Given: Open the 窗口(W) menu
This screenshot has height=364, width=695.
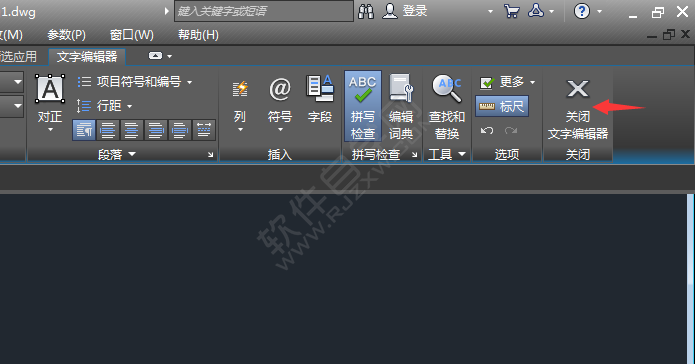Looking at the screenshot, I should click(x=131, y=35).
